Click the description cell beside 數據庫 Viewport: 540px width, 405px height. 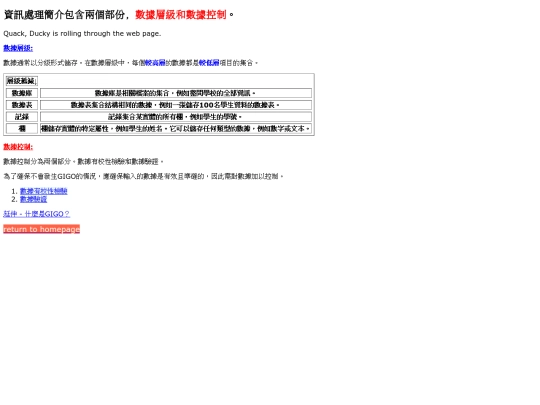click(176, 93)
